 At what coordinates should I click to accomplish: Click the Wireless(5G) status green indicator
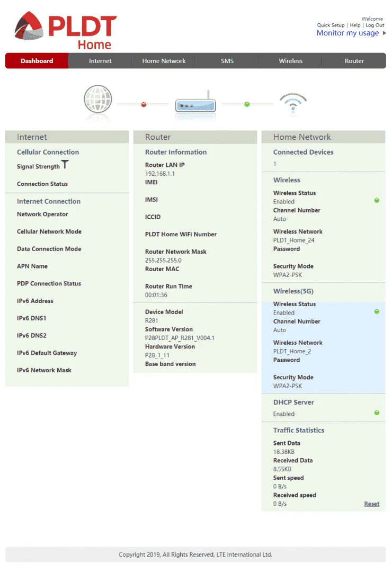[377, 311]
